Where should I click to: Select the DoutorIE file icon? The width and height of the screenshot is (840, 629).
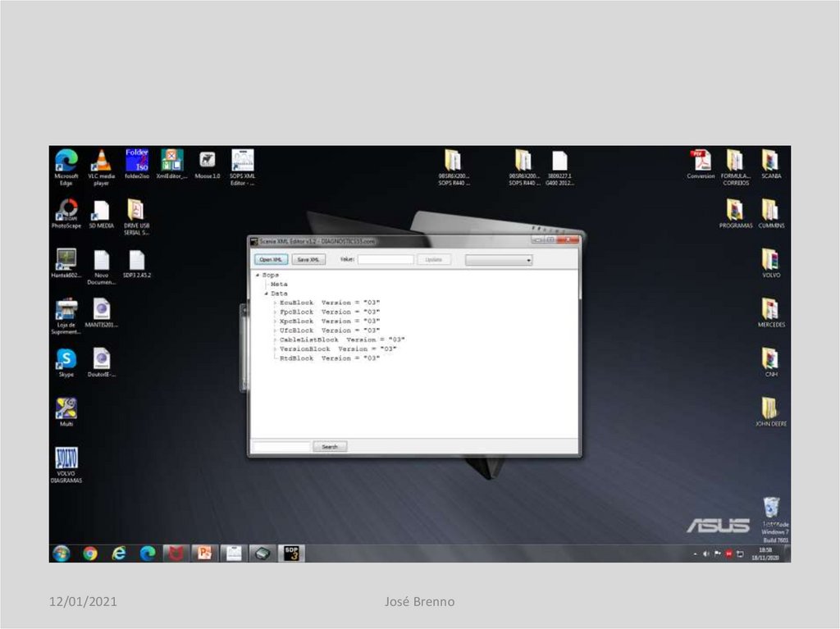click(101, 362)
